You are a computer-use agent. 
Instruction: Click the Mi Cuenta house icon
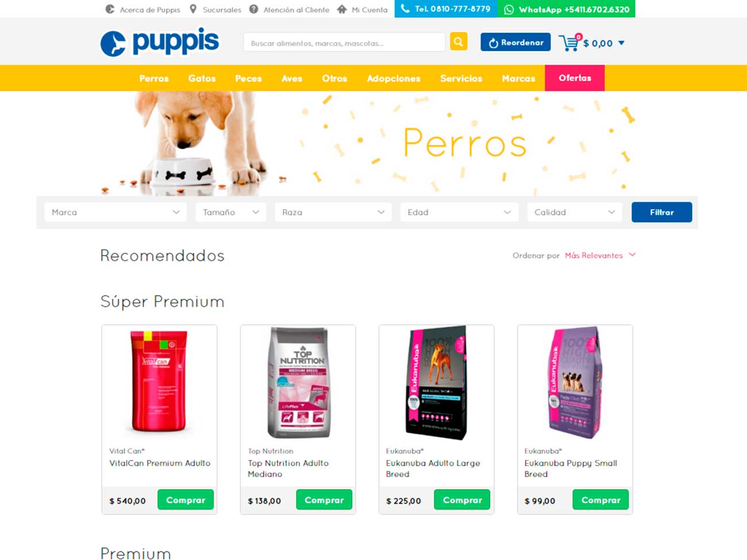[x=342, y=9]
